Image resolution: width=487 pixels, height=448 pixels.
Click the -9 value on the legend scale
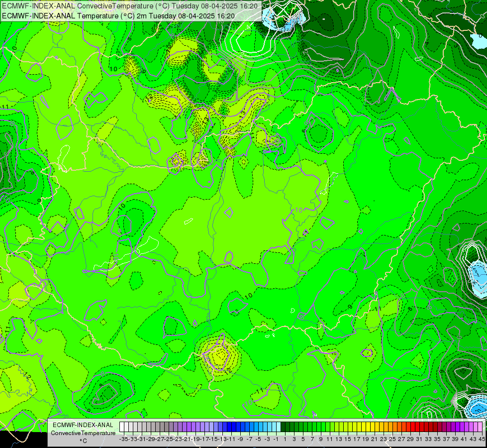[x=240, y=439]
